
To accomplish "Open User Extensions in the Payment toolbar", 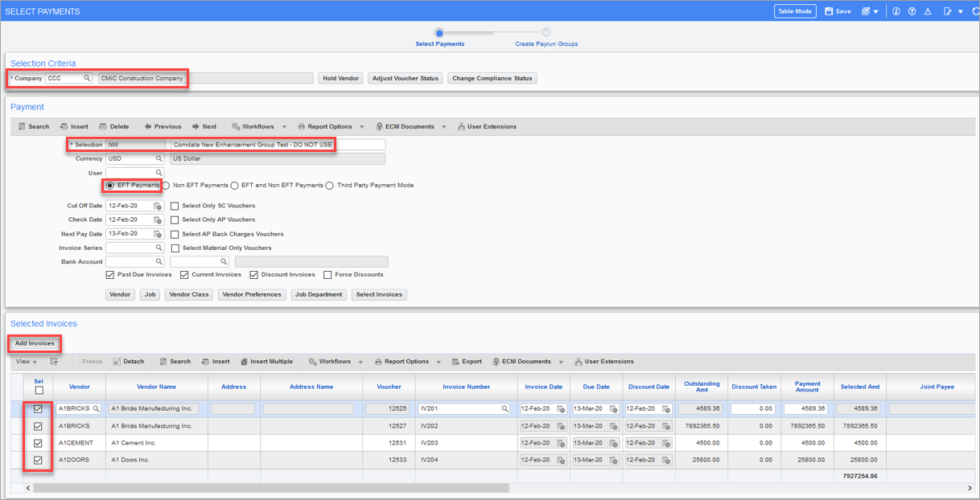I will 487,126.
